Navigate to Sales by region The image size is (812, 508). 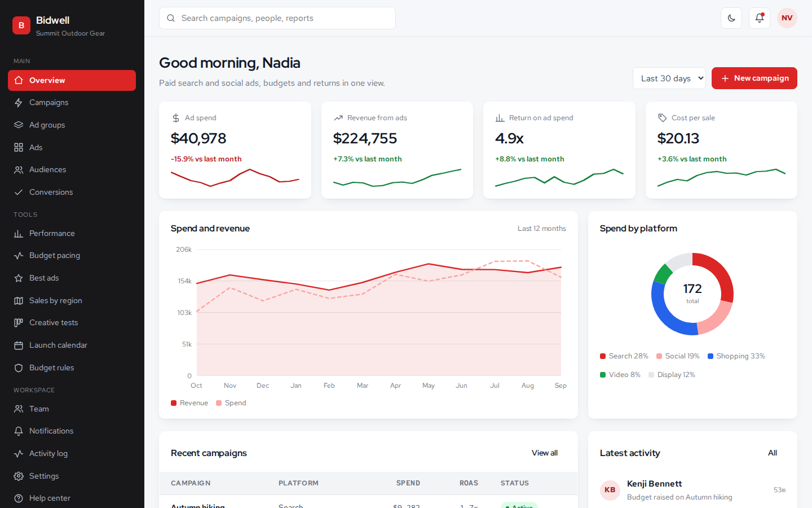click(x=72, y=300)
